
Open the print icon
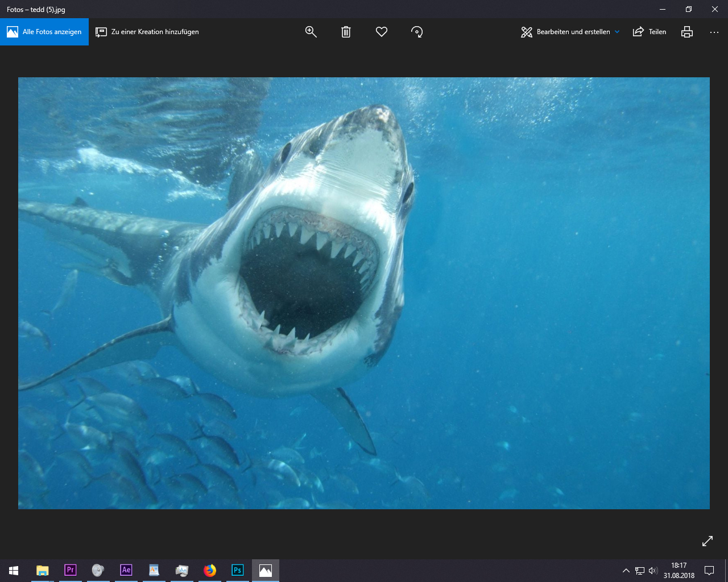pos(687,32)
